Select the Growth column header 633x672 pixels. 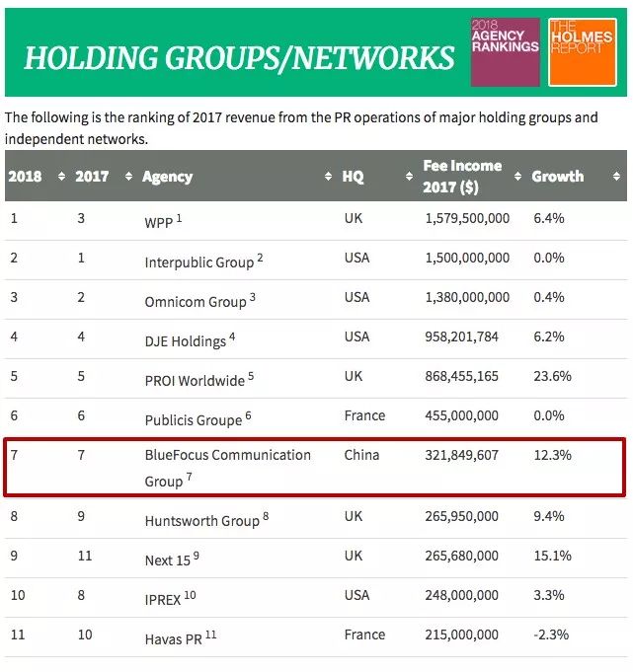click(558, 177)
